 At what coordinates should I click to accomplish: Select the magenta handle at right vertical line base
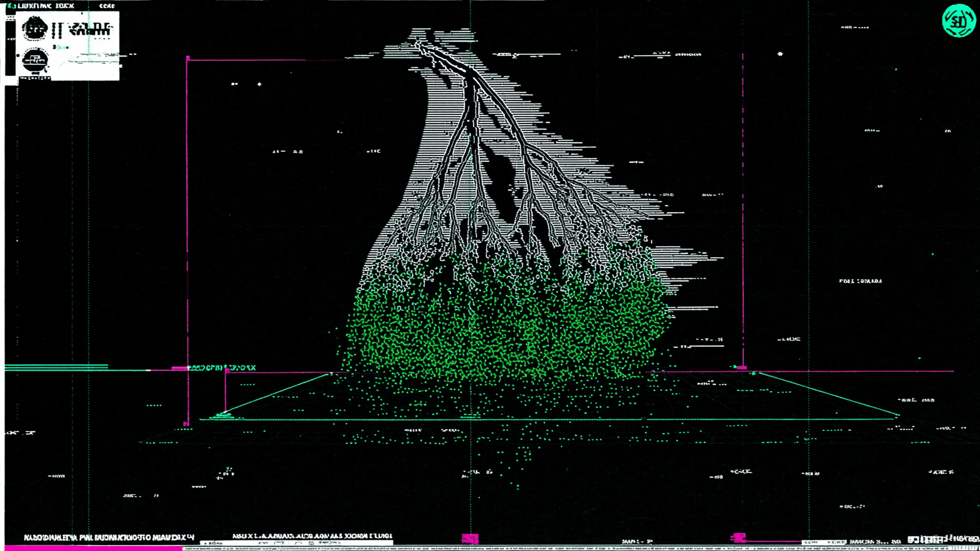[741, 367]
